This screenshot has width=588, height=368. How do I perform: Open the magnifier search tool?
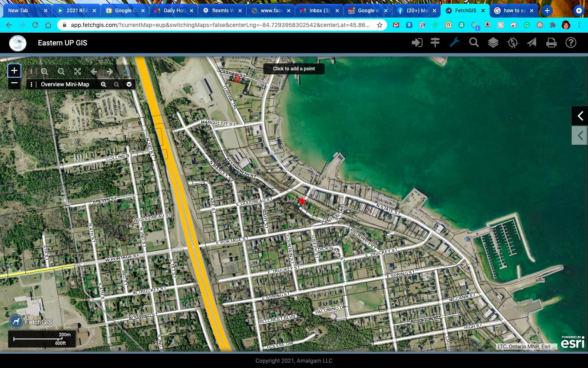point(474,43)
